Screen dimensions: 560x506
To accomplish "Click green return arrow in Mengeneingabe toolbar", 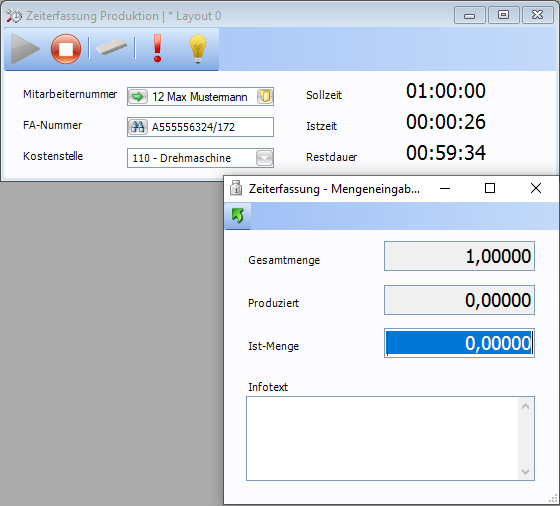I will tap(238, 216).
